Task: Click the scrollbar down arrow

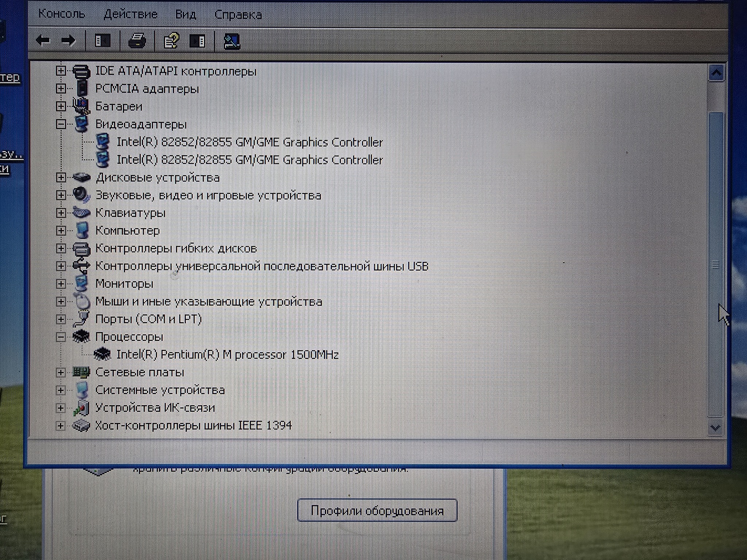Action: click(715, 428)
